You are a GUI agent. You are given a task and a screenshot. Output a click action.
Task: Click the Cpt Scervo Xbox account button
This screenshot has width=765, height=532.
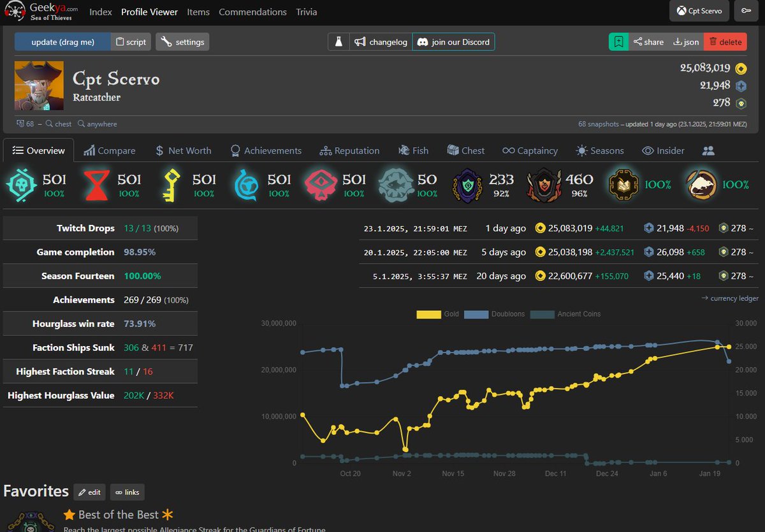(x=699, y=11)
